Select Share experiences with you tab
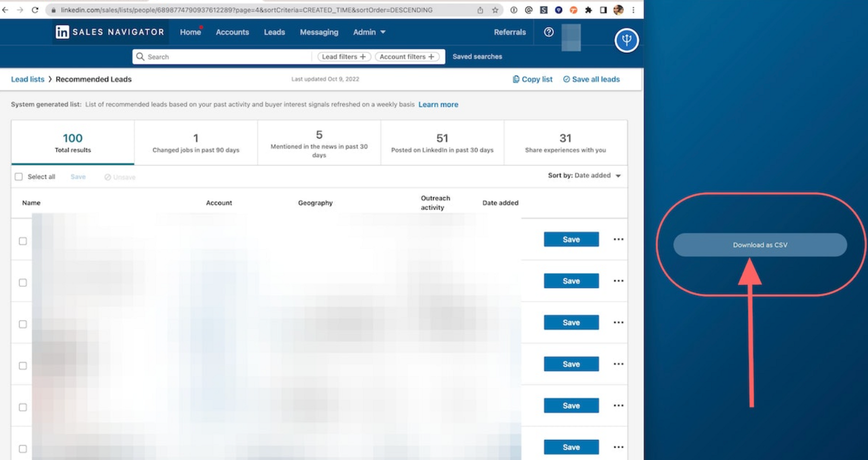868x460 pixels. (566, 143)
